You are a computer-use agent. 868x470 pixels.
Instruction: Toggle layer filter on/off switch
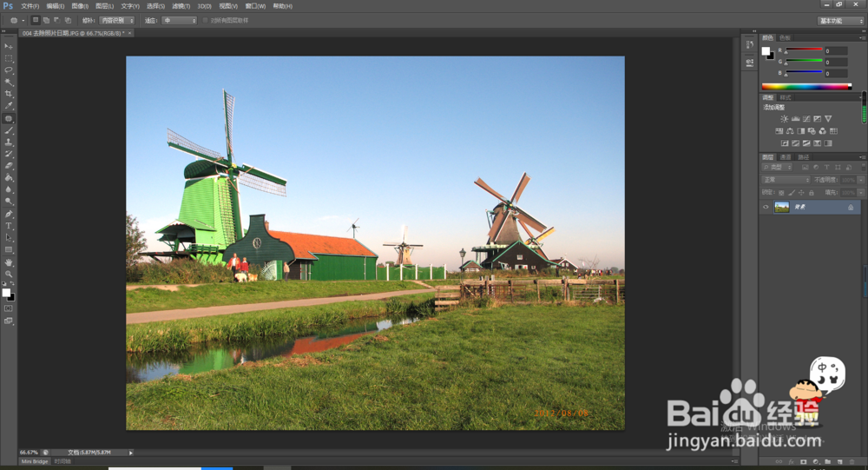[863, 167]
